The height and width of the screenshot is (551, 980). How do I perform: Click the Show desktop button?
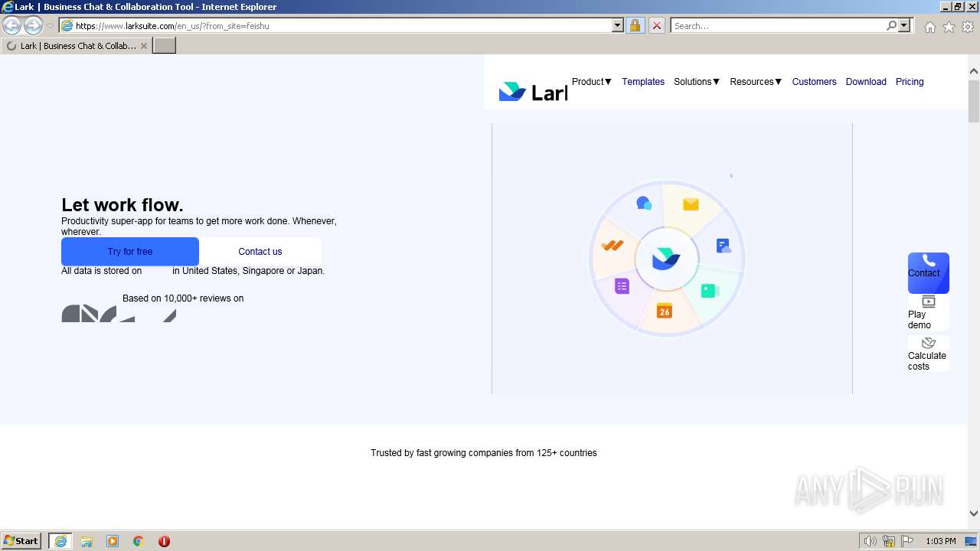[x=972, y=541]
